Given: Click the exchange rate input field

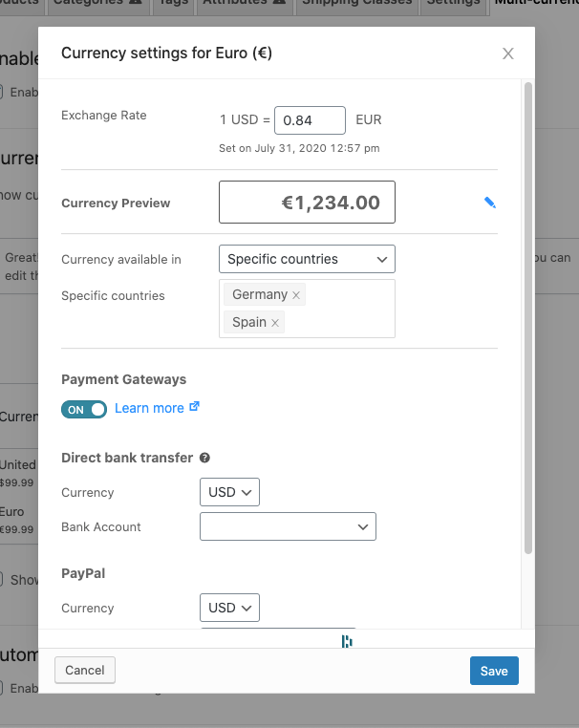Looking at the screenshot, I should [310, 120].
